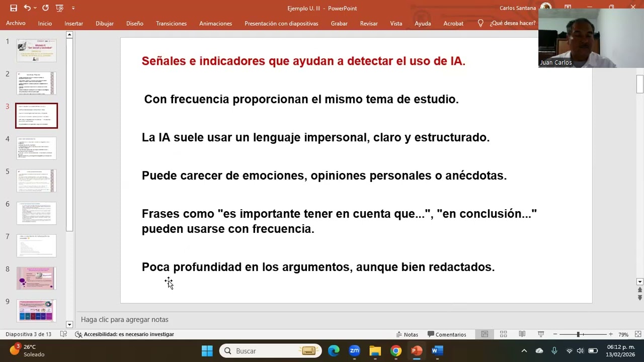
Task: Customize the Quick Access Toolbar dropdown
Action: (73, 8)
